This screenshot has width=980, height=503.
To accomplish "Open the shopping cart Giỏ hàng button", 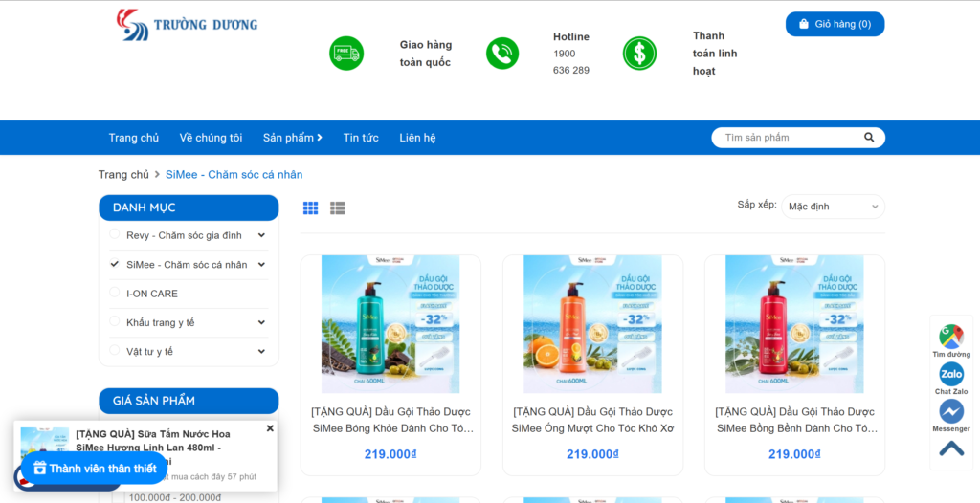I will pyautogui.click(x=835, y=24).
